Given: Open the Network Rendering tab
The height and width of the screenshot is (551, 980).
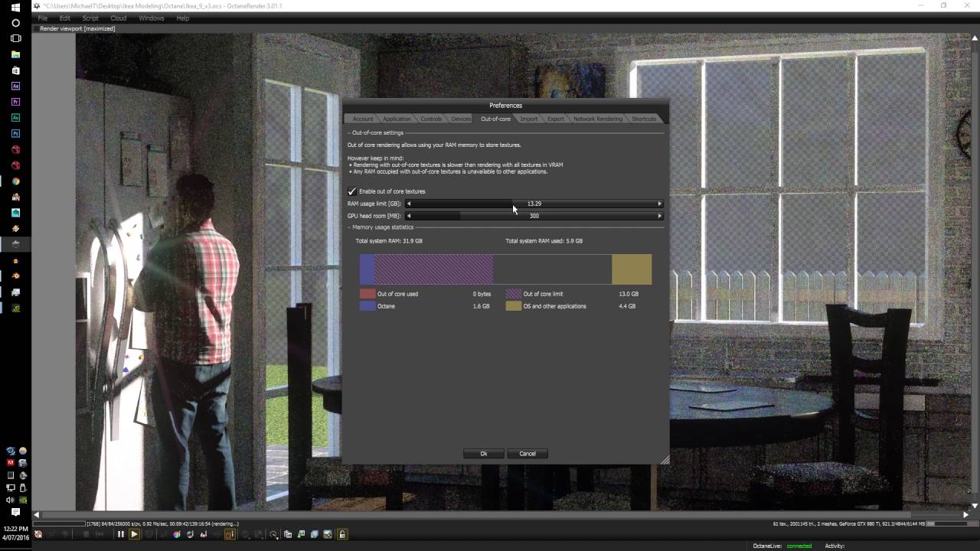Looking at the screenshot, I should click(598, 119).
